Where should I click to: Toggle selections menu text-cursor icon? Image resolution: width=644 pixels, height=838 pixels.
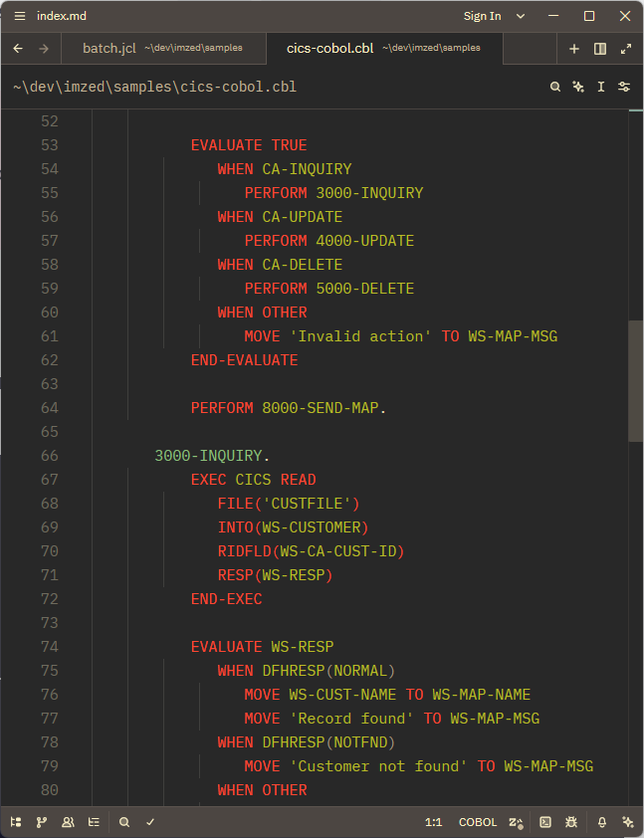coord(601,87)
